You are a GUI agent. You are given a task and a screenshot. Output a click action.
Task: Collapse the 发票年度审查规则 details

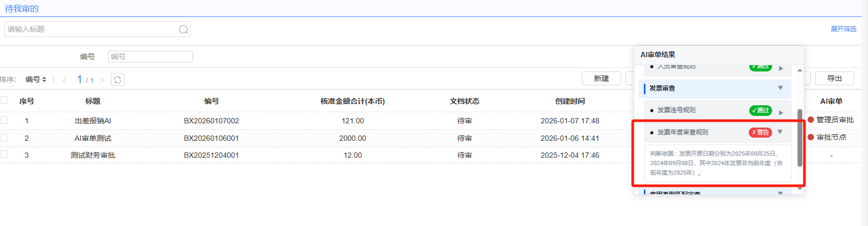coord(780,132)
